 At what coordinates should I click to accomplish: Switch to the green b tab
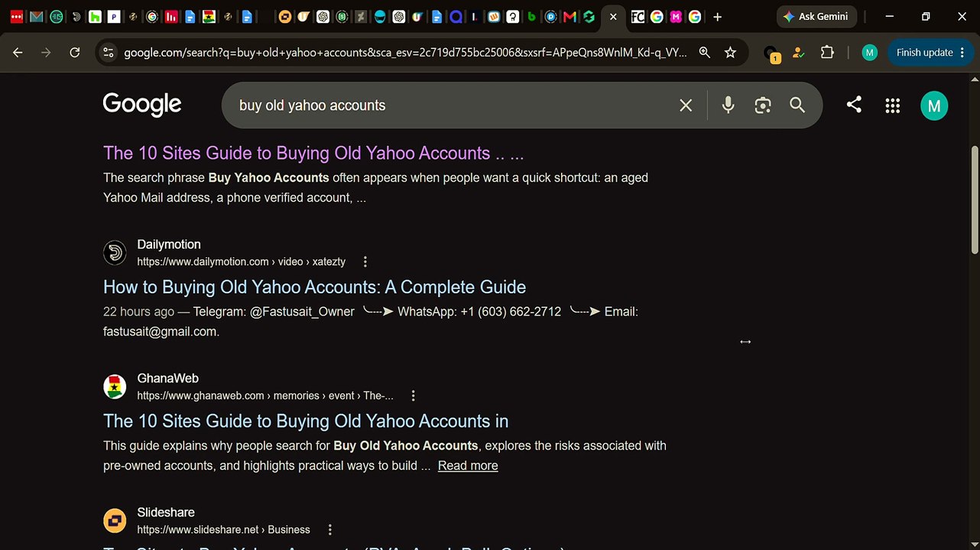[532, 17]
